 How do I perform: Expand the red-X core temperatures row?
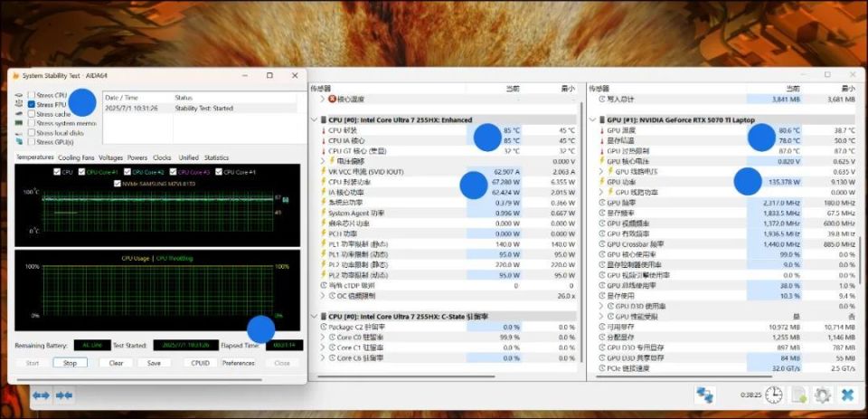(x=324, y=100)
